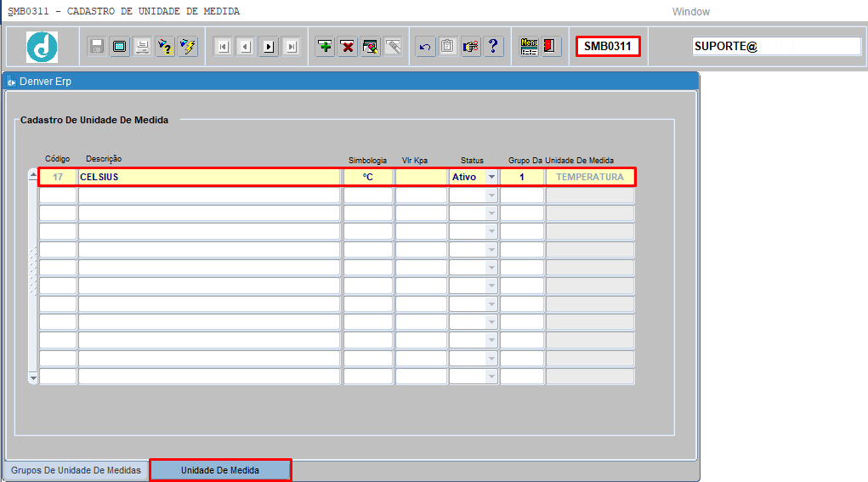Screen dimensions: 868x482
Task: Open the Status dropdown showing Ativo
Action: pos(491,177)
